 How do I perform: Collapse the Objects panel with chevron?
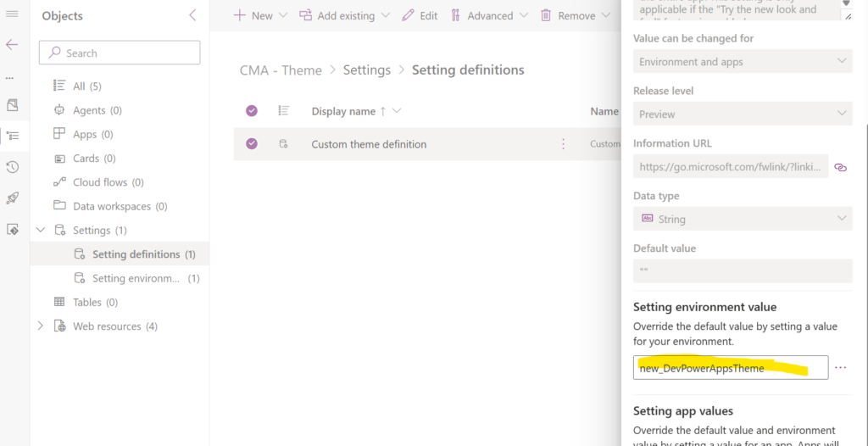(x=192, y=15)
